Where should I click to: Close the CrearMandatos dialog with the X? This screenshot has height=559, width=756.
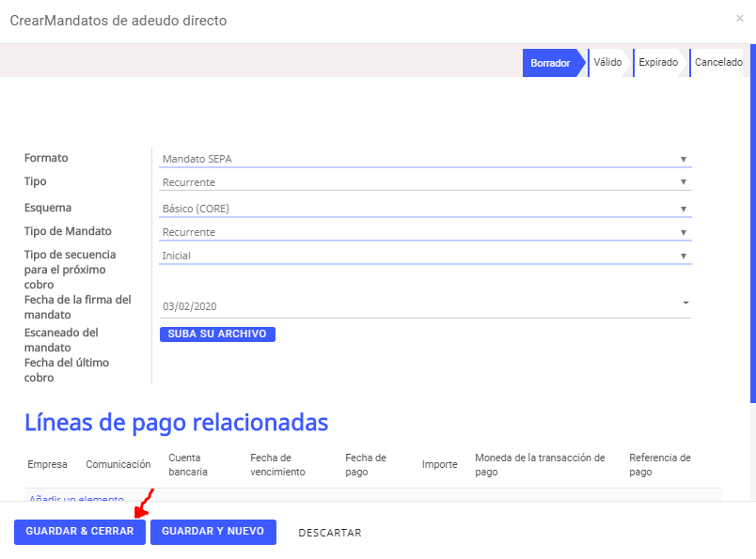[x=740, y=18]
